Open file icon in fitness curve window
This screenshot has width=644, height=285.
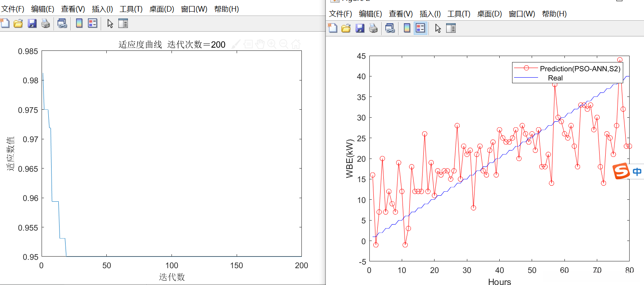(18, 23)
